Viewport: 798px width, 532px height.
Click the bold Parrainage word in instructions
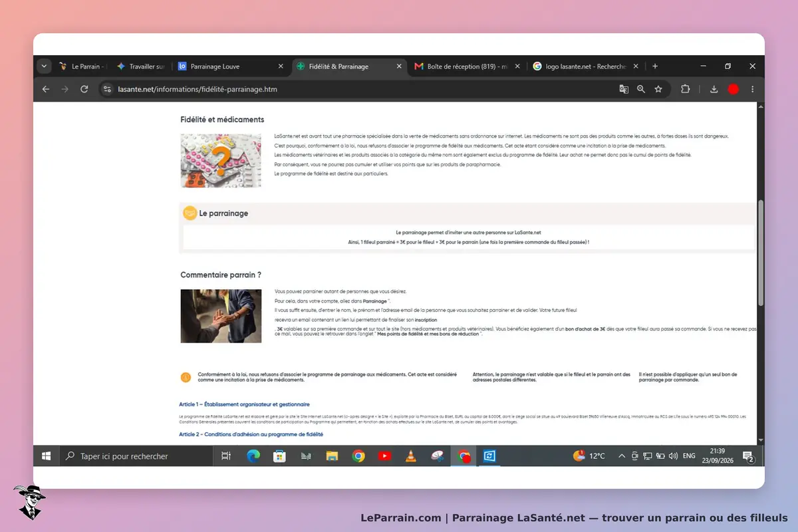tap(375, 301)
